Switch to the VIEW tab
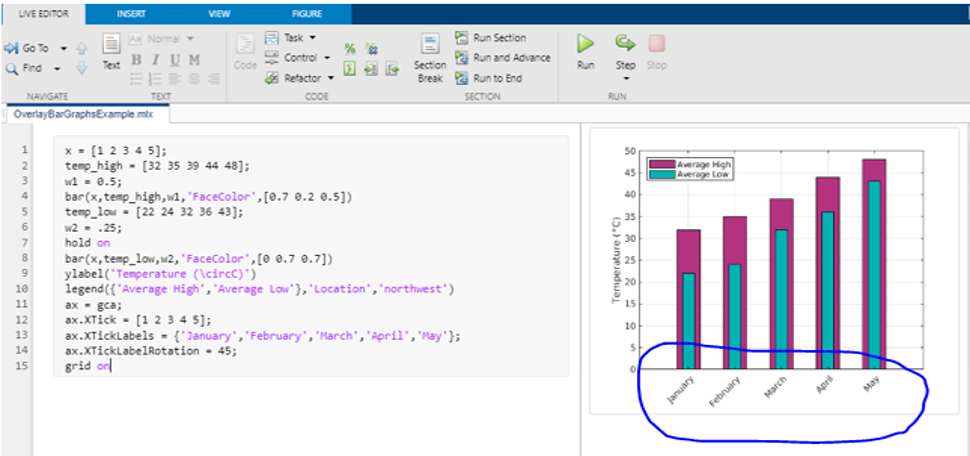Screen dimensions: 970x456 pyautogui.click(x=220, y=14)
